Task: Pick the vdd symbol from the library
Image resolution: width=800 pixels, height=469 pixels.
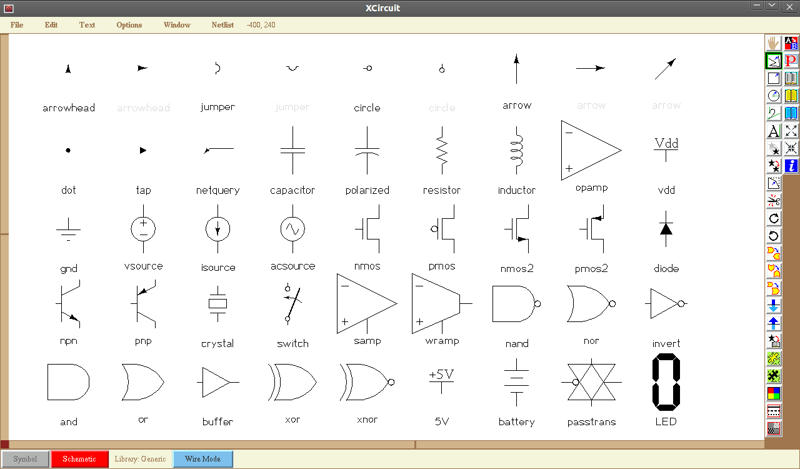Action: 666,149
